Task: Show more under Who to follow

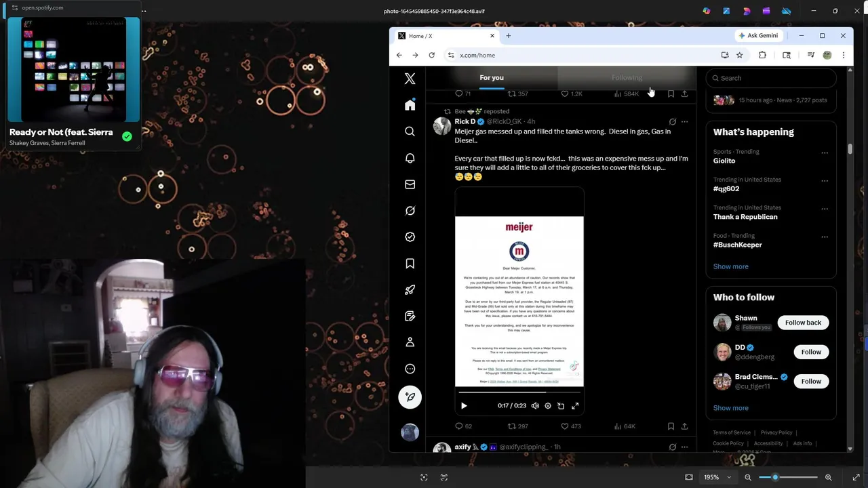Action: (x=730, y=408)
